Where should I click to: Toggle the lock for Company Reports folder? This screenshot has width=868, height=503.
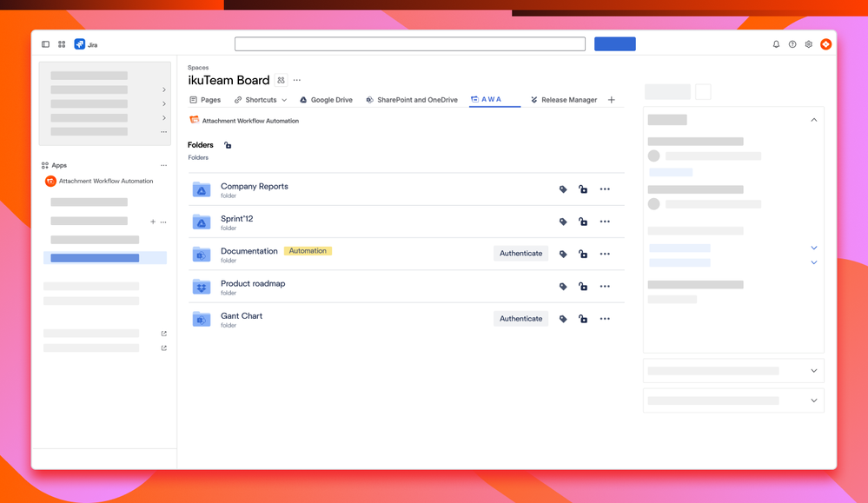tap(583, 189)
